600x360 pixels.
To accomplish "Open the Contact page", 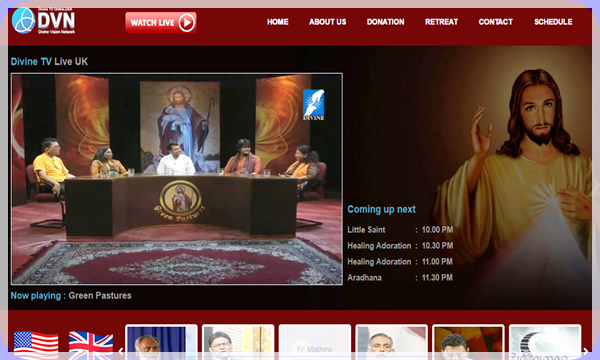I will pyautogui.click(x=496, y=22).
